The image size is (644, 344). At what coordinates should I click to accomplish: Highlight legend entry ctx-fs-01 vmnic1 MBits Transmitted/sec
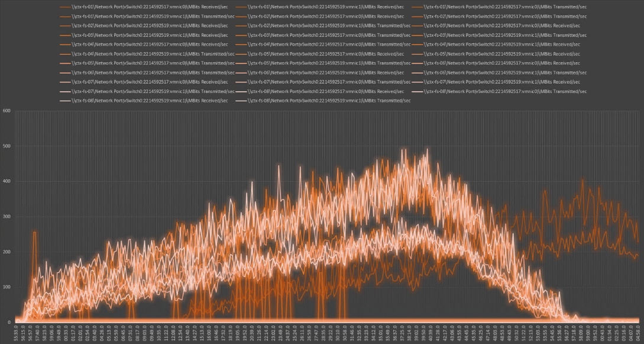(x=147, y=17)
